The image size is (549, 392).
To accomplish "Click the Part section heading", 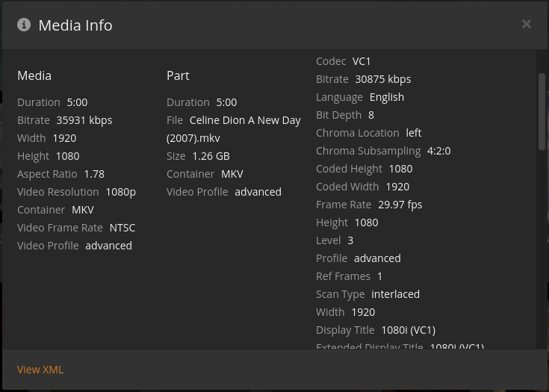I will [178, 75].
